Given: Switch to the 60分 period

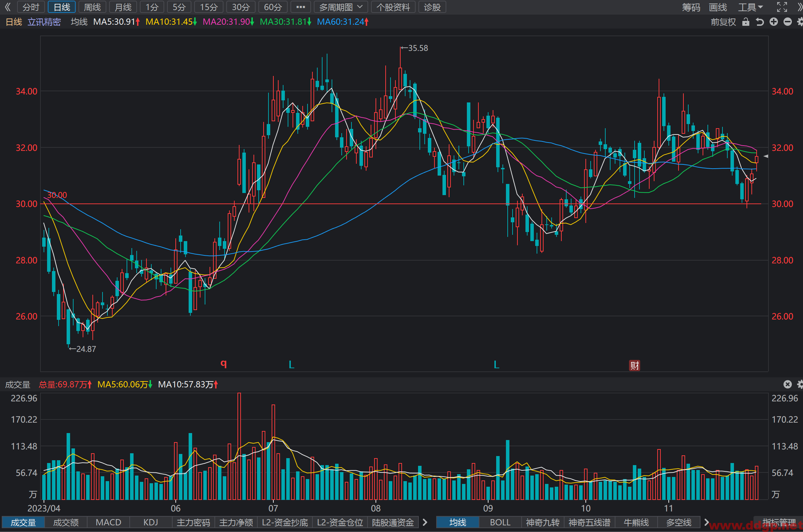Looking at the screenshot, I should 273,7.
